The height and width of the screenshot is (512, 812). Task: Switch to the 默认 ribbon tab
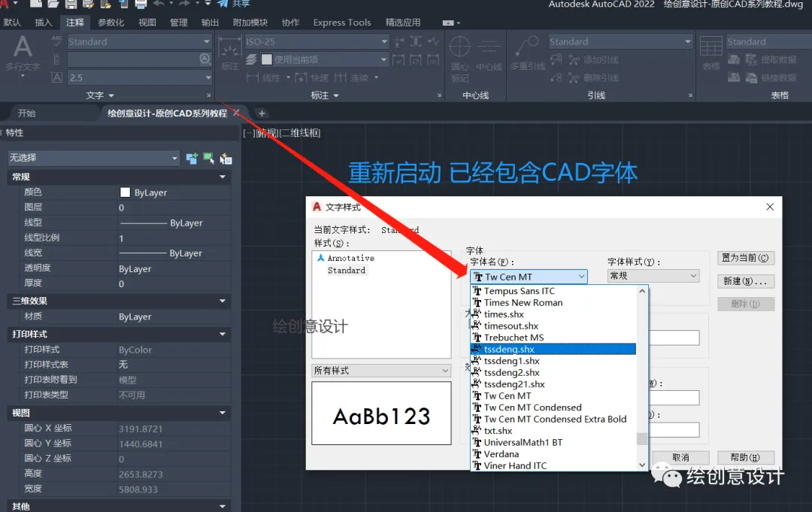tap(12, 23)
